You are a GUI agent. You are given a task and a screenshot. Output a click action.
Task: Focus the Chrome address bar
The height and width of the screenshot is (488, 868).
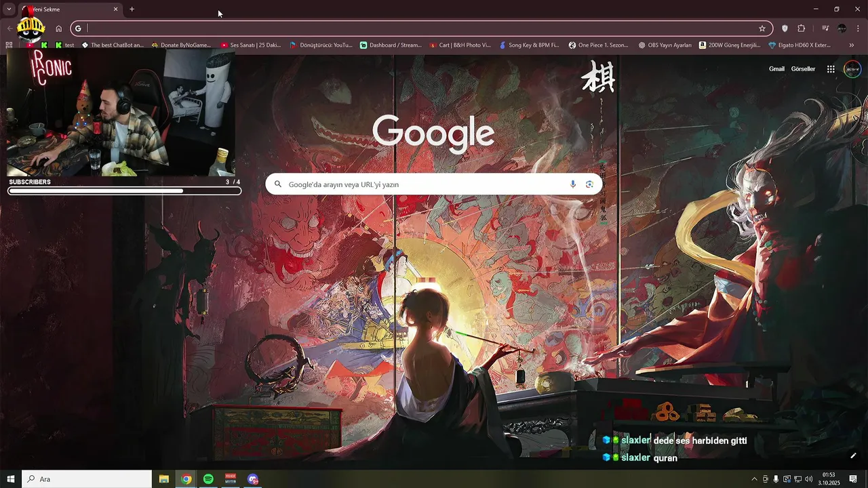(x=420, y=28)
